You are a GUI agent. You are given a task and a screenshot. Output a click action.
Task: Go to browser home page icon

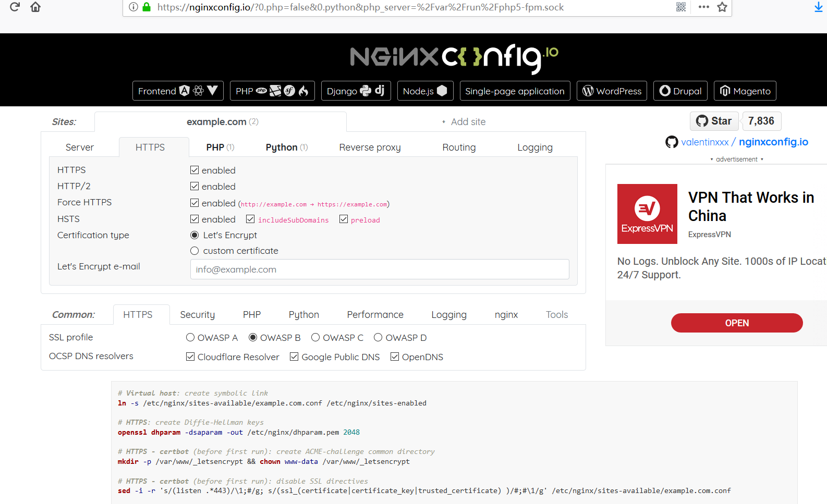point(35,7)
